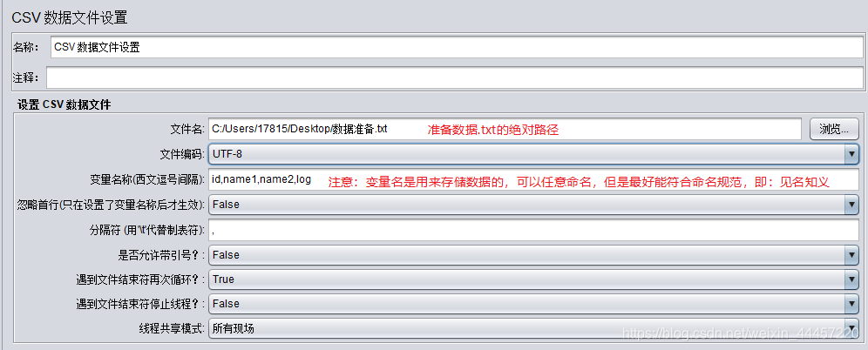
Task: Click the 文件名 label
Action: click(x=187, y=129)
